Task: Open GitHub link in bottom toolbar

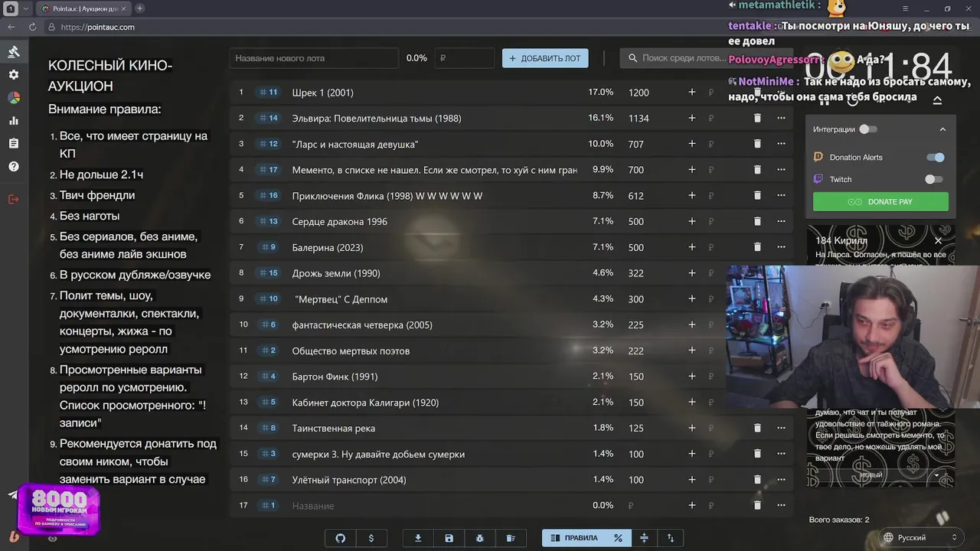Action: click(341, 538)
